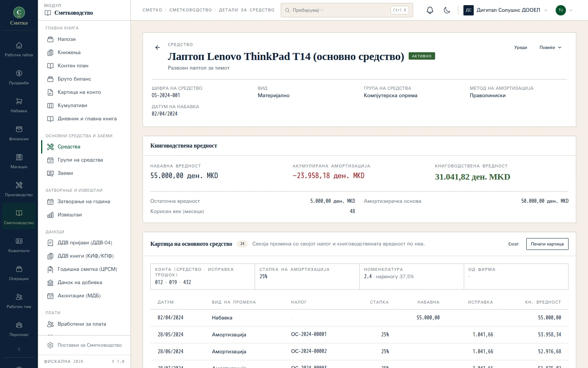Open Набавки cart icon
588x368 pixels.
coord(19,105)
